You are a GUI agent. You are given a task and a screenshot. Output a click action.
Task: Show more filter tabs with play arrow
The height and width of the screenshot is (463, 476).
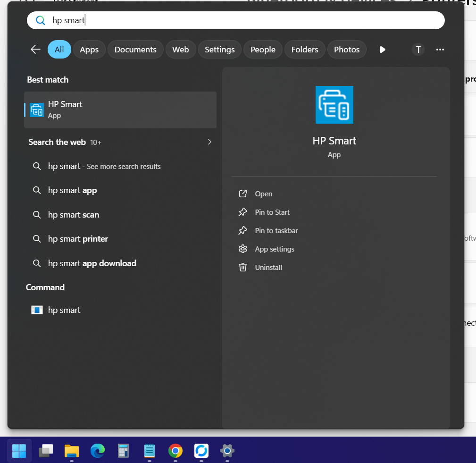tap(383, 50)
